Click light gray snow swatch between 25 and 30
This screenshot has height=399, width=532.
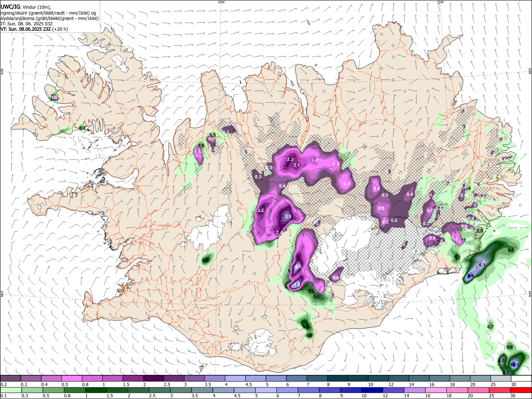point(500,379)
